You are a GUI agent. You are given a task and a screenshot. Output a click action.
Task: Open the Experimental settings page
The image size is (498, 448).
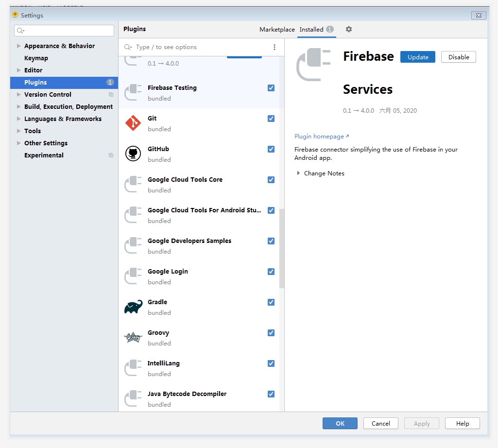[44, 155]
